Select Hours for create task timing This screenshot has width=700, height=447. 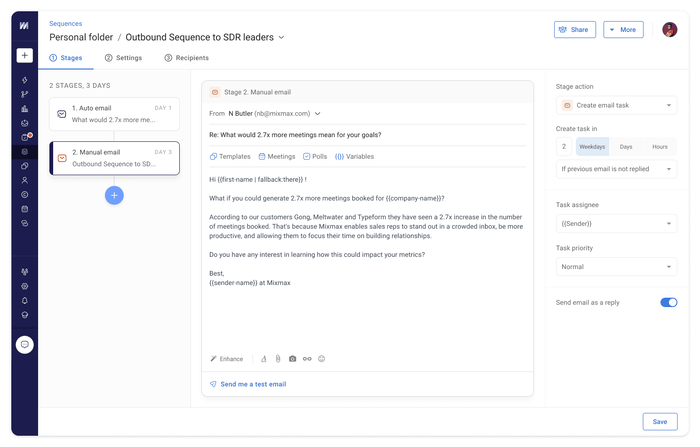660,146
